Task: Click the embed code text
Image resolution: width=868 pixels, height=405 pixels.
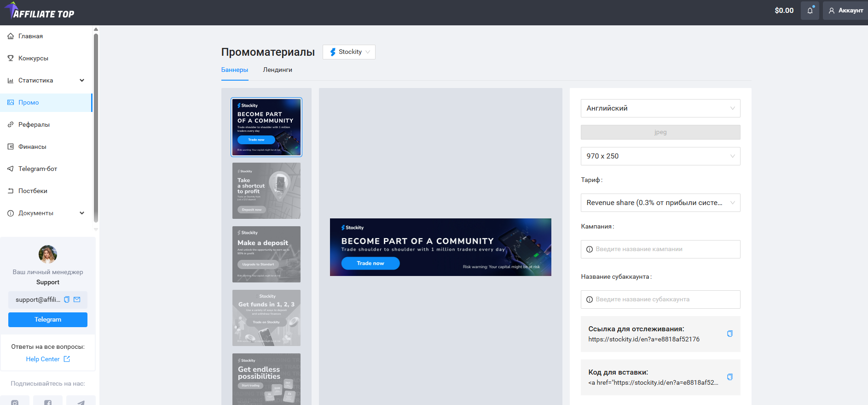Action: (653, 383)
